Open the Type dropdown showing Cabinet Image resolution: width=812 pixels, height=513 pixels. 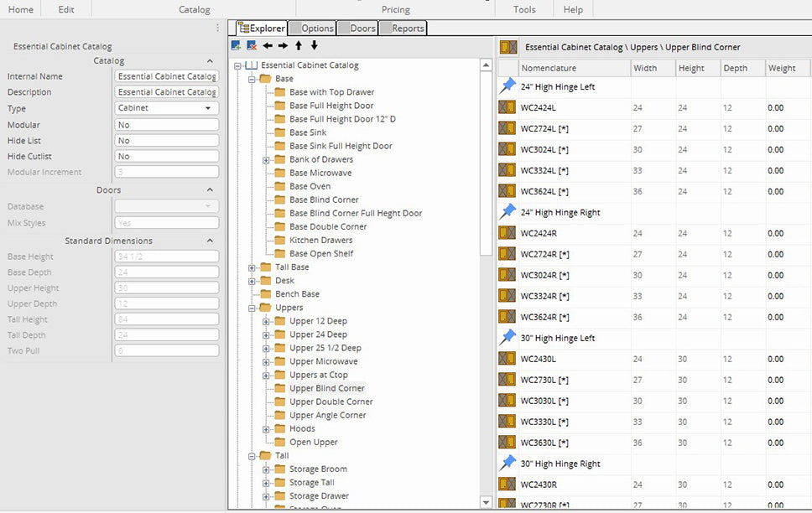pos(167,108)
